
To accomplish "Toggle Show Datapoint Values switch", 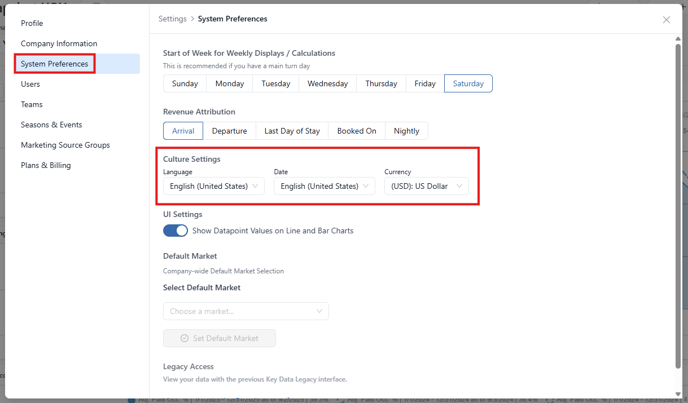I will (x=175, y=230).
